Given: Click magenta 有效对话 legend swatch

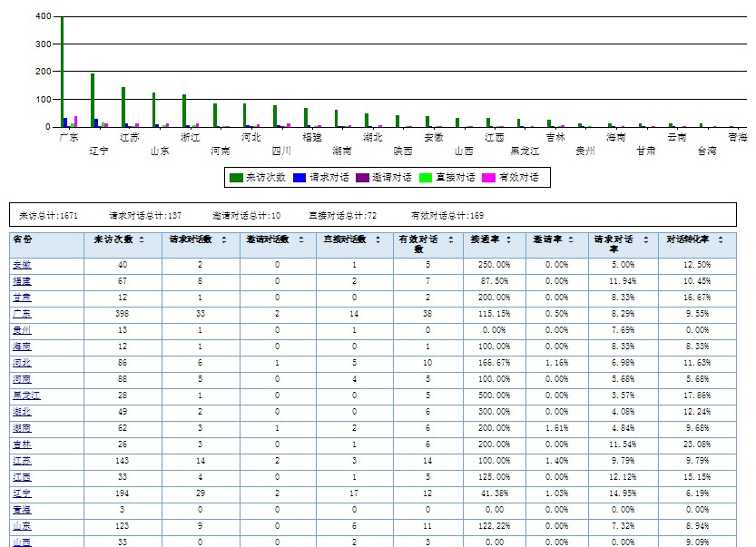Looking at the screenshot, I should 488,178.
